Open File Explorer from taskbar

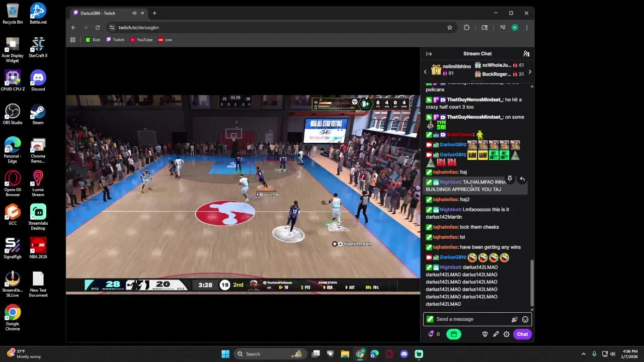pyautogui.click(x=345, y=354)
